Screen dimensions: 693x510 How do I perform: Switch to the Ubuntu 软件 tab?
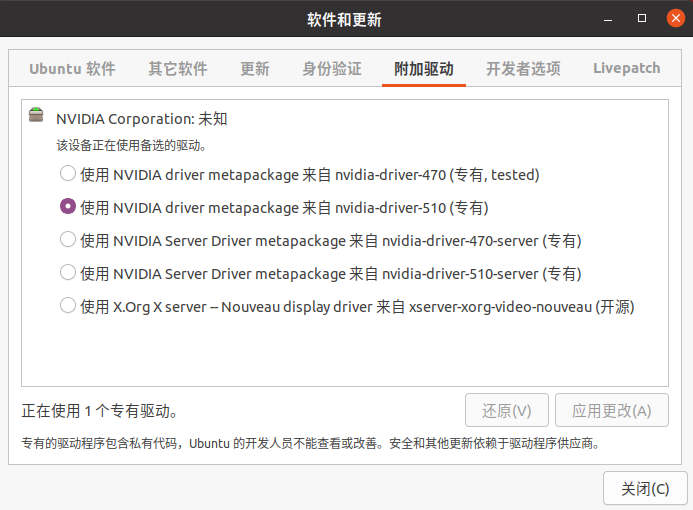[x=72, y=69]
